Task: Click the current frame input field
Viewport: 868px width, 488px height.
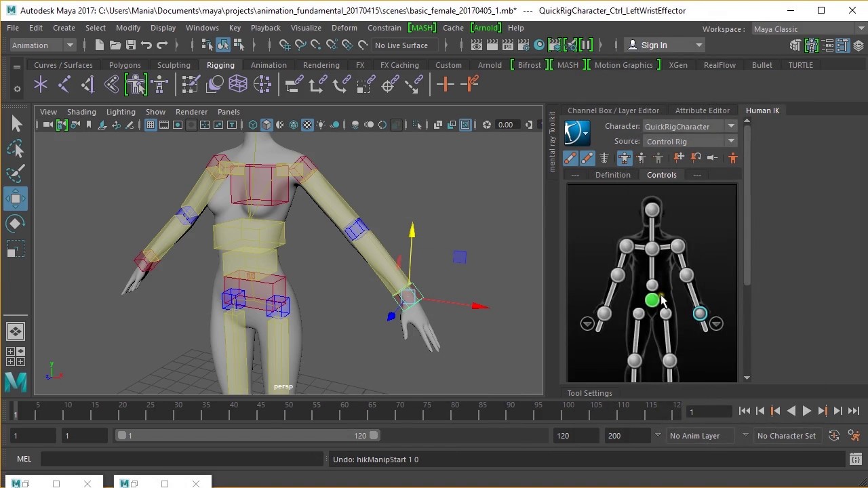Action: pyautogui.click(x=709, y=411)
